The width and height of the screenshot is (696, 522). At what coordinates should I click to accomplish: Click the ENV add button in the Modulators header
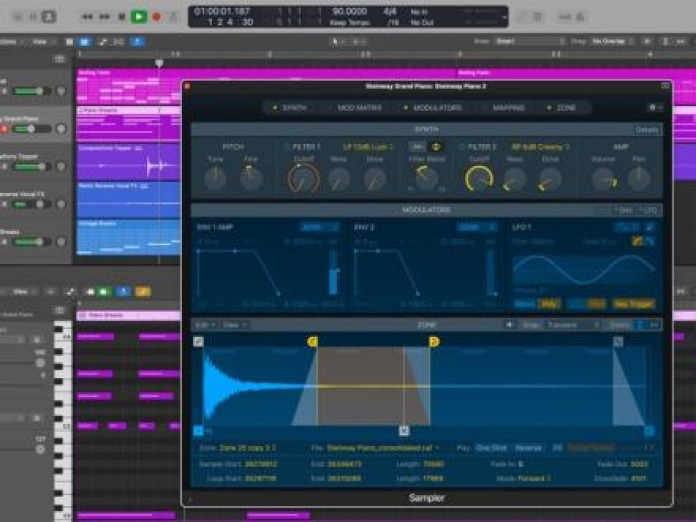coord(625,210)
